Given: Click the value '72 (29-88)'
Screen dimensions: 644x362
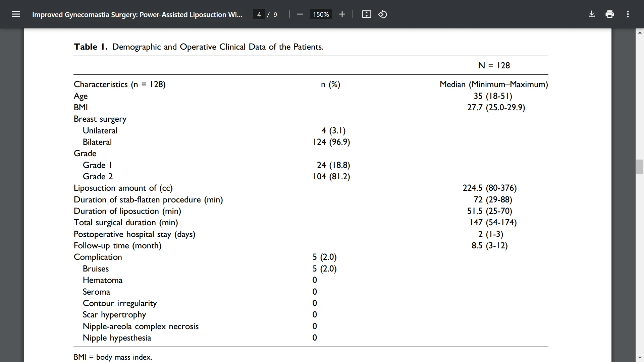Looking at the screenshot, I should (493, 199).
